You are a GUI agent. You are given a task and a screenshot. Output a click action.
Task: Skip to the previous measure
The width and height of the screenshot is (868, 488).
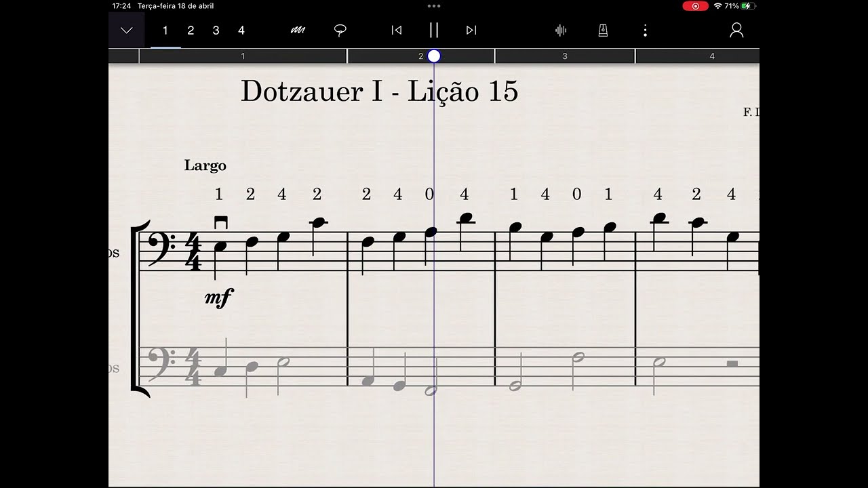397,30
